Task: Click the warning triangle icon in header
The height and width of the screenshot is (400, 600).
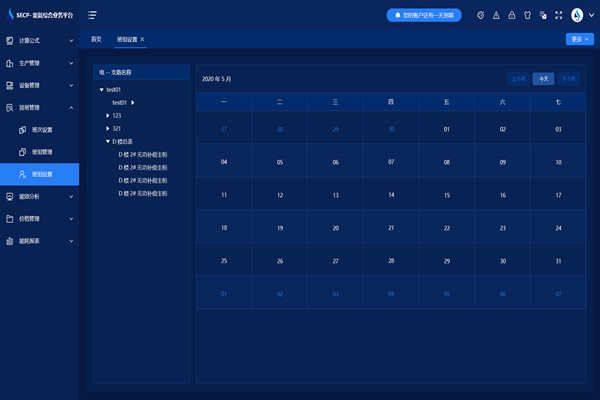Action: click(x=496, y=15)
